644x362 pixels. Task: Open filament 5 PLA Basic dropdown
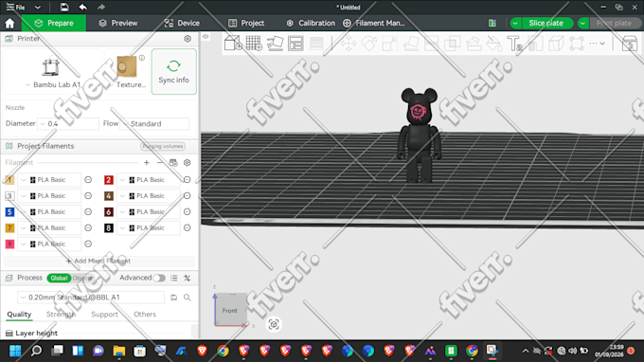coord(49,212)
